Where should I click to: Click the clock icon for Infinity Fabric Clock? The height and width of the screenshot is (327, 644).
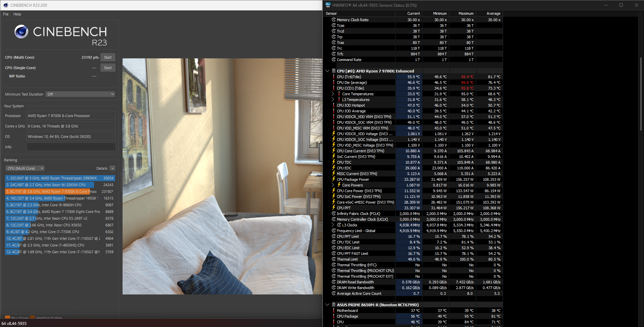coord(334,214)
